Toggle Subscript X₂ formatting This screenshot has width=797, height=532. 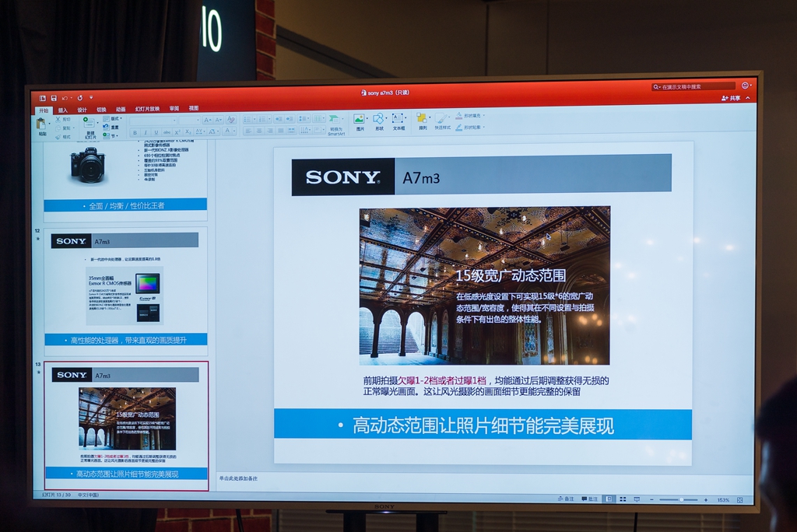tap(188, 132)
